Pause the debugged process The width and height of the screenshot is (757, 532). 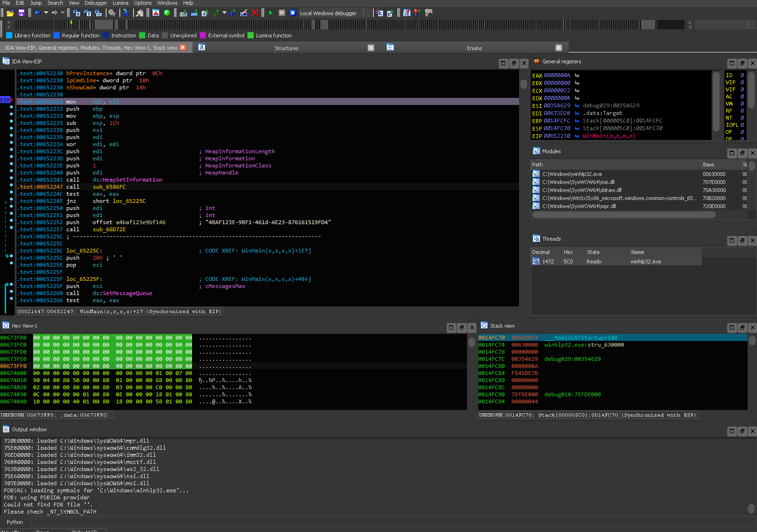click(x=282, y=13)
